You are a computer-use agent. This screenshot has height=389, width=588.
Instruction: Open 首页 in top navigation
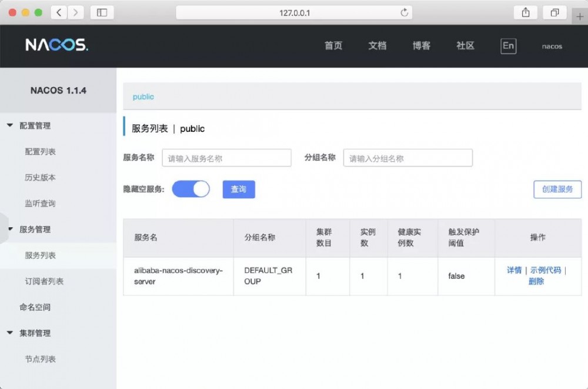[x=333, y=46]
